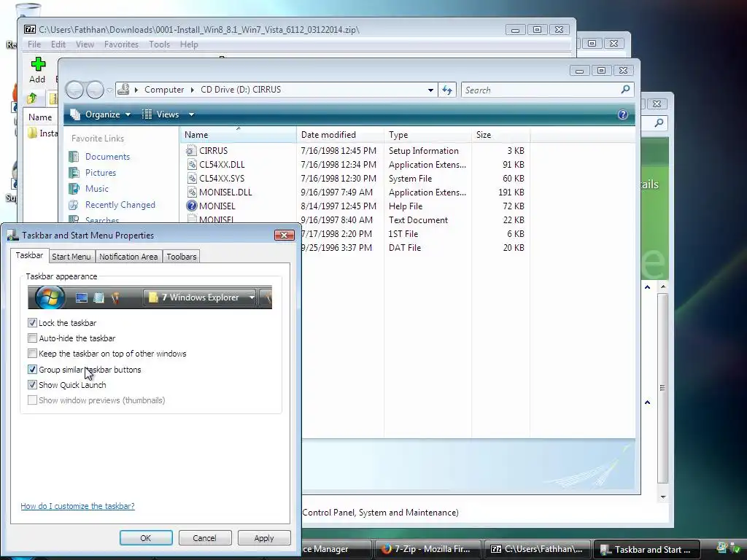Select the MONISEL.DLL file icon
This screenshot has width=747, height=560.
(192, 192)
